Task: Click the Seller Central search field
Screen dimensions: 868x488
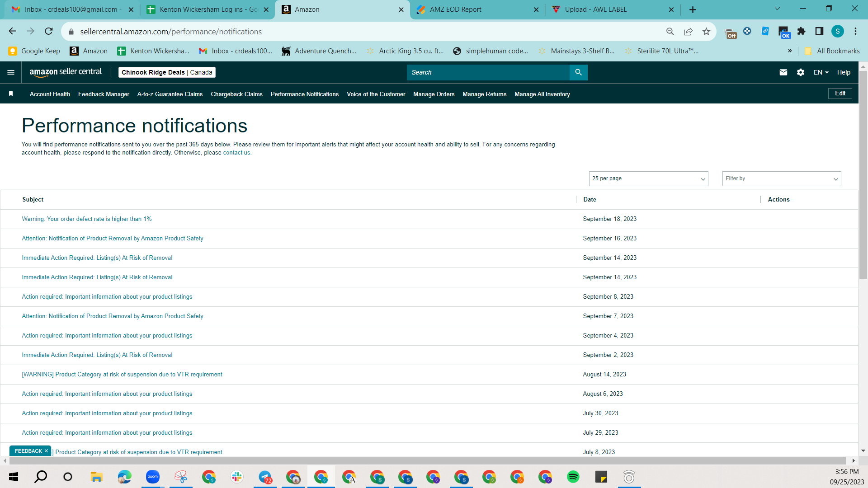Action: pos(488,72)
